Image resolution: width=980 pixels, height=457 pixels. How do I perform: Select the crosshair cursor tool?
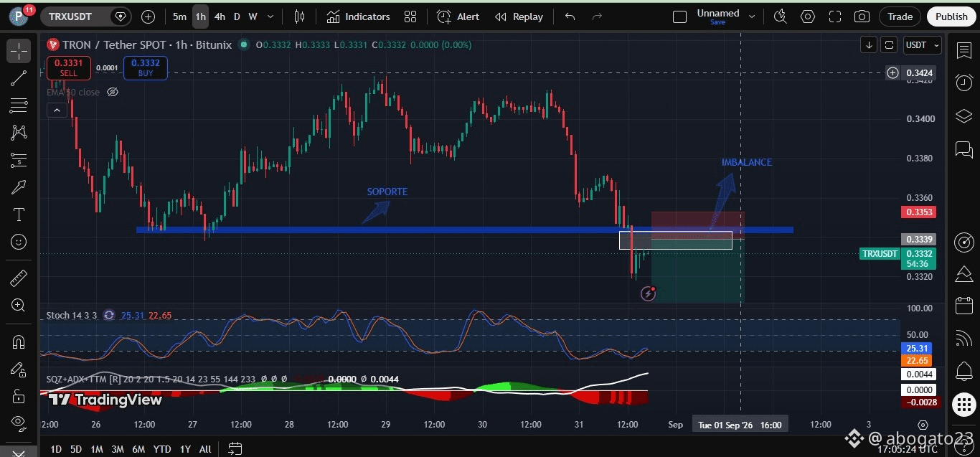click(x=19, y=51)
